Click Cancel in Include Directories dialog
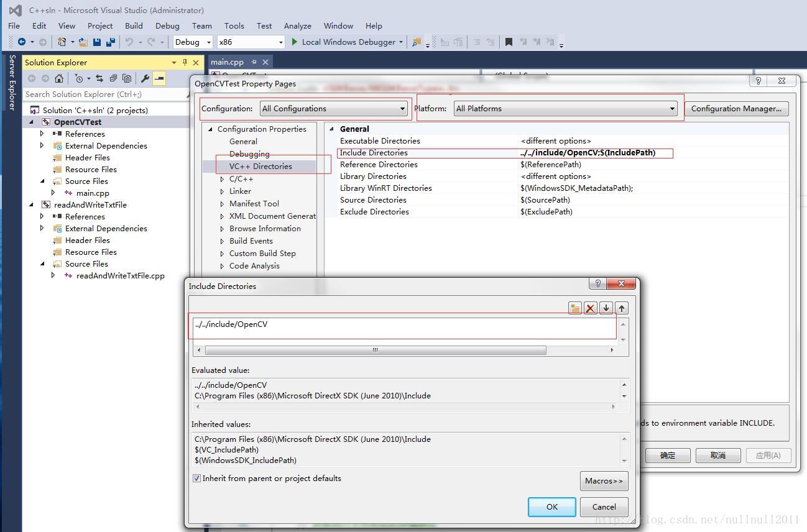The width and height of the screenshot is (807, 532). coord(604,507)
